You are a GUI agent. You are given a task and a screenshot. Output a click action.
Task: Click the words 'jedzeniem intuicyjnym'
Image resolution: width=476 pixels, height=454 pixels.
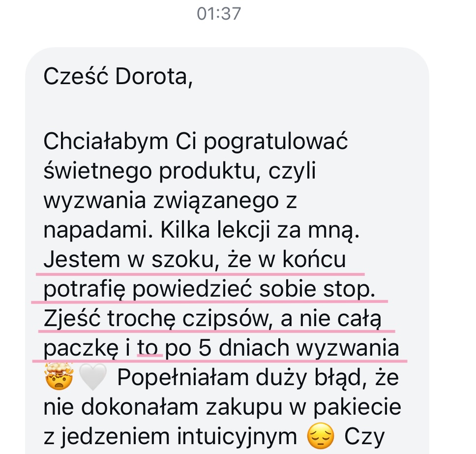click(x=179, y=437)
